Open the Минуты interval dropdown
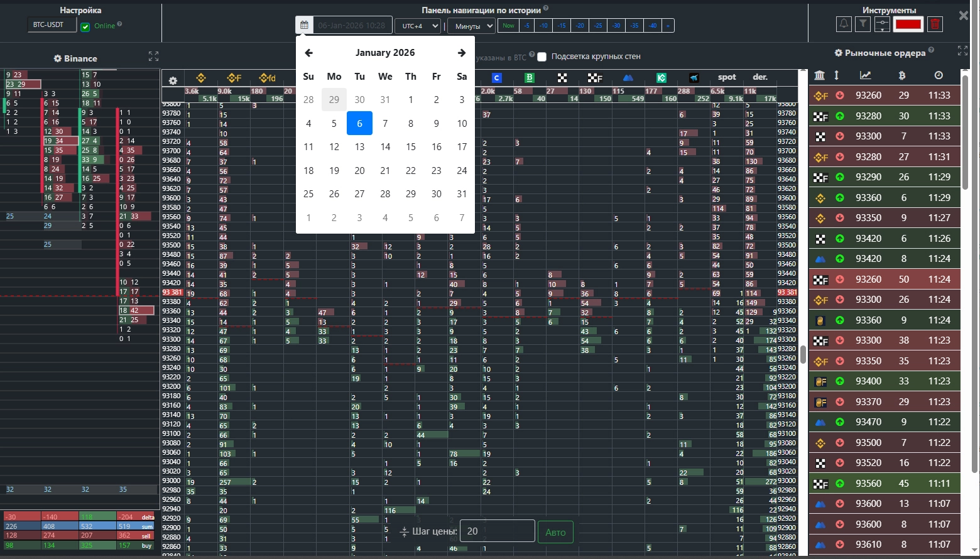The image size is (980, 559). (471, 26)
